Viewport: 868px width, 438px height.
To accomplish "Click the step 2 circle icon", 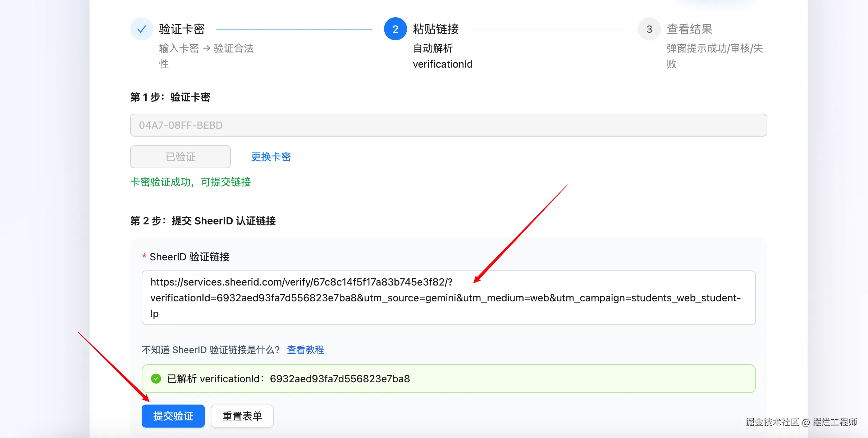I will (395, 29).
